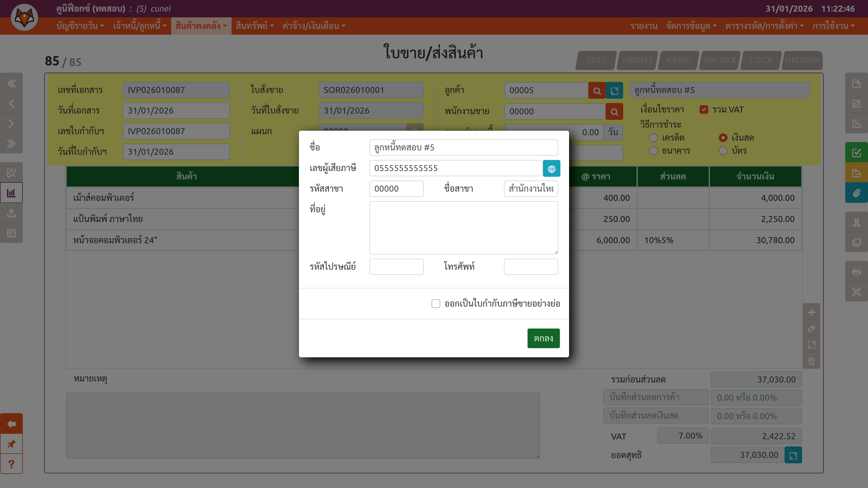Click the bar chart icon in left sidebar

pos(11,193)
